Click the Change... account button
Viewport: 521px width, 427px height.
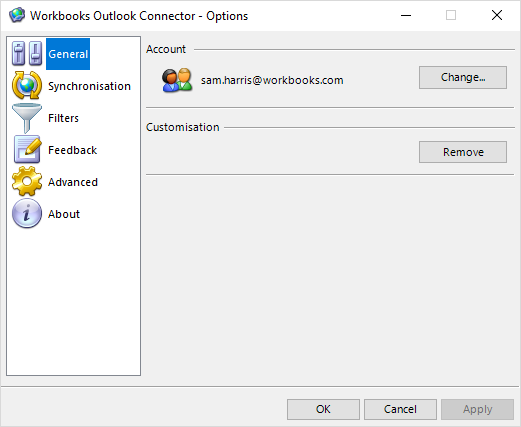click(463, 77)
